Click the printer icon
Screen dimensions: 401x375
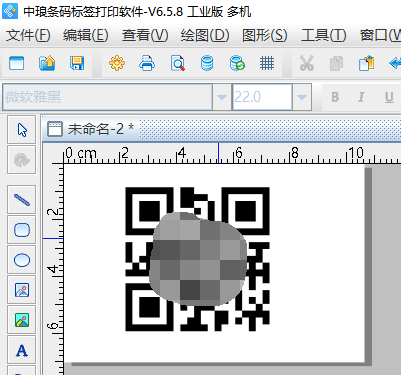coord(147,63)
